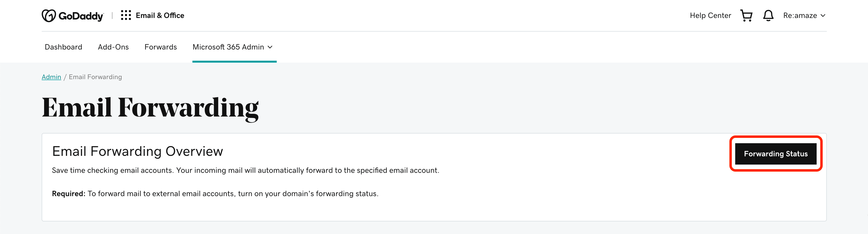Click the GoDaddy heart logo icon
This screenshot has width=868, height=234.
(48, 16)
